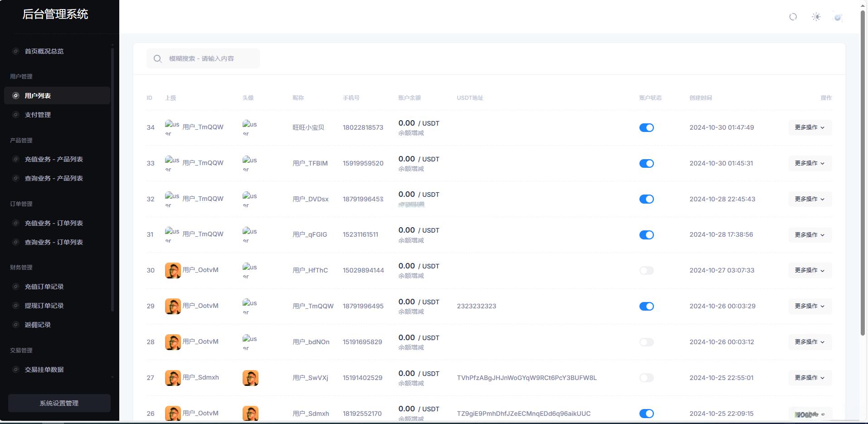Click 系统设置管理 button at sidebar bottom
Image resolution: width=868 pixels, height=424 pixels.
59,403
